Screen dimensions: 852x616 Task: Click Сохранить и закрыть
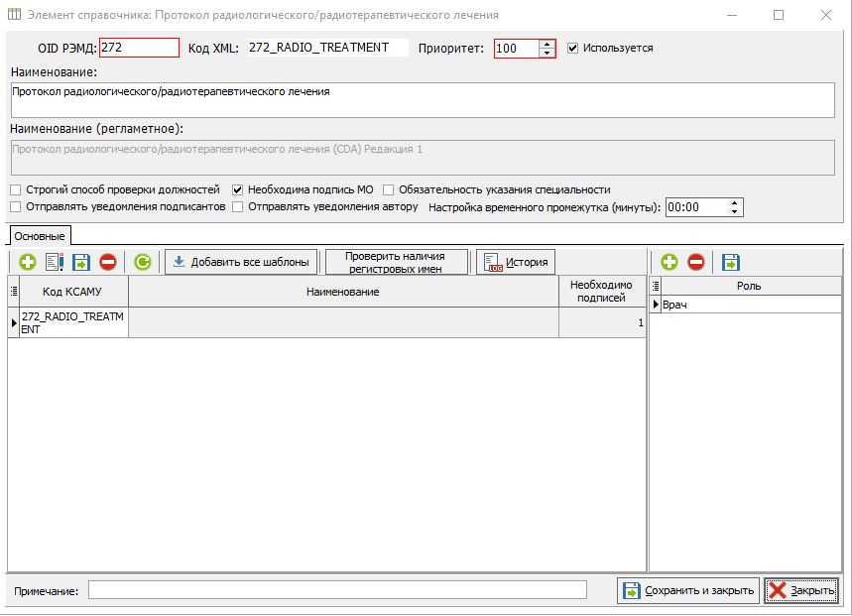(688, 591)
